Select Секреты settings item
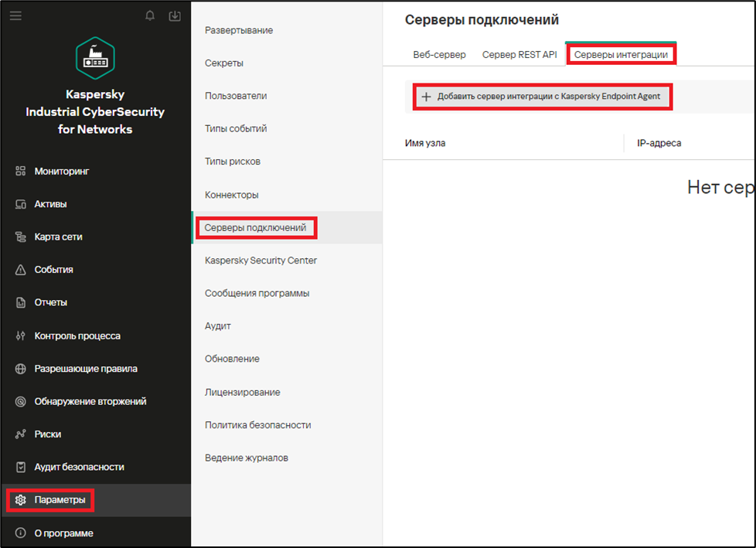The height and width of the screenshot is (548, 756). tap(223, 63)
